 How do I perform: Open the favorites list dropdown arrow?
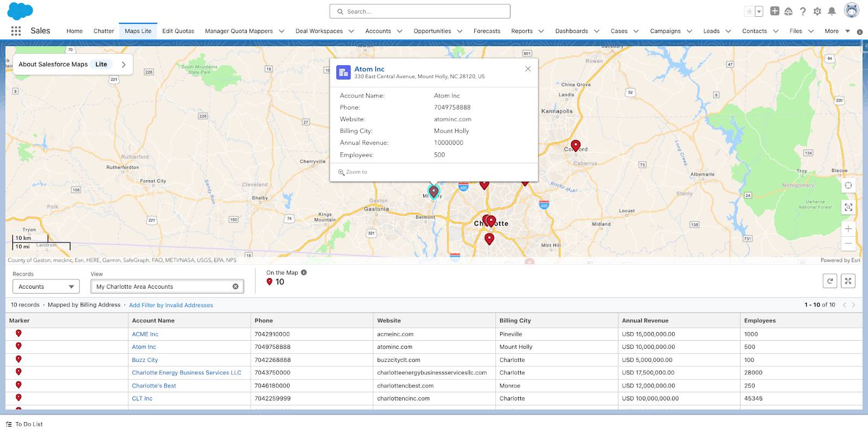click(759, 11)
